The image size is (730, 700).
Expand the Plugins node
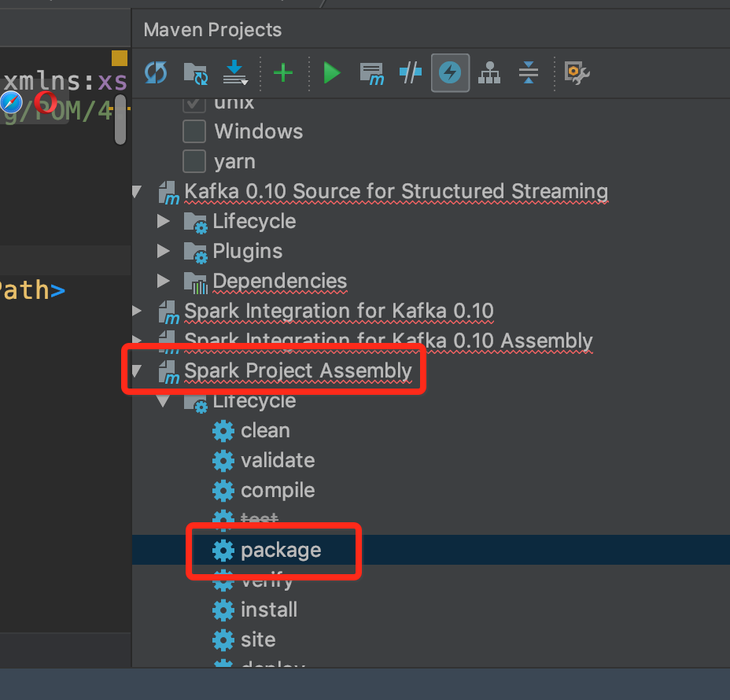[x=164, y=251]
